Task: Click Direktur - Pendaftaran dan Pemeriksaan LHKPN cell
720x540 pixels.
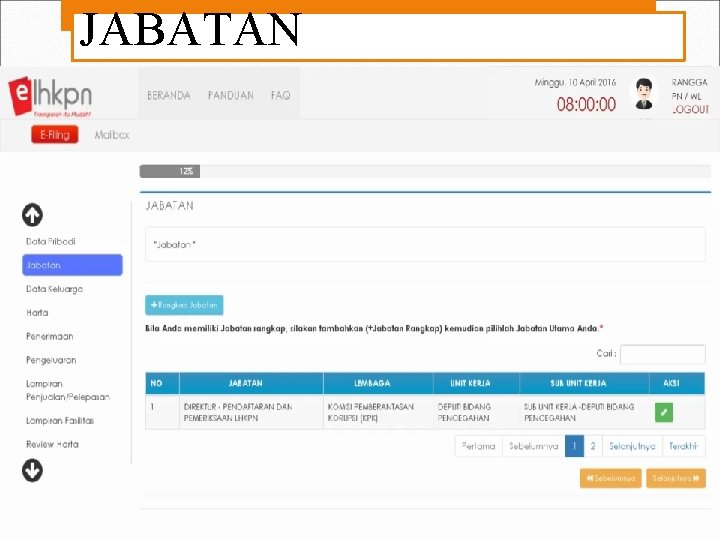Action: click(x=251, y=412)
